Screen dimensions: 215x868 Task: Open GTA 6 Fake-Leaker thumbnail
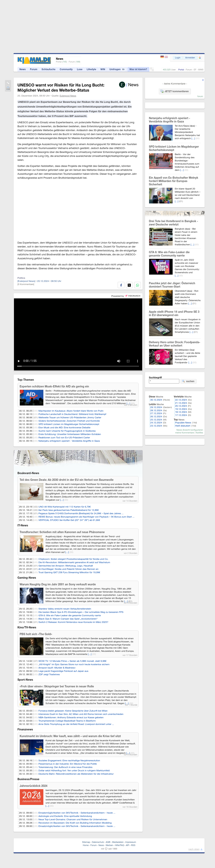(161, 267)
